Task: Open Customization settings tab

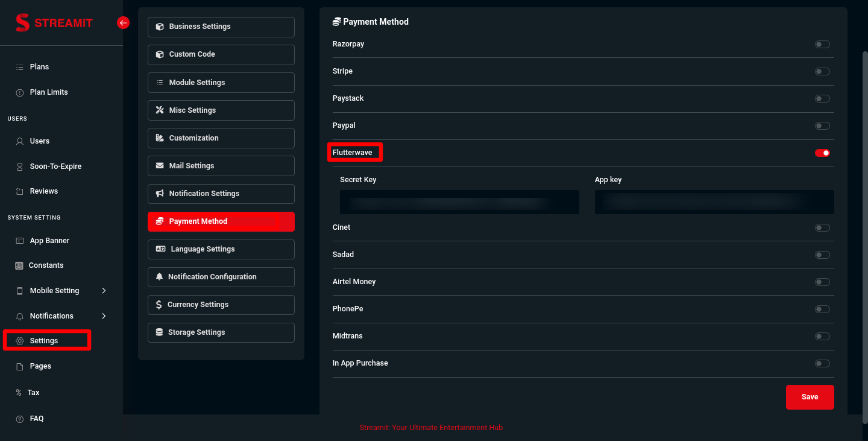Action: coord(221,138)
